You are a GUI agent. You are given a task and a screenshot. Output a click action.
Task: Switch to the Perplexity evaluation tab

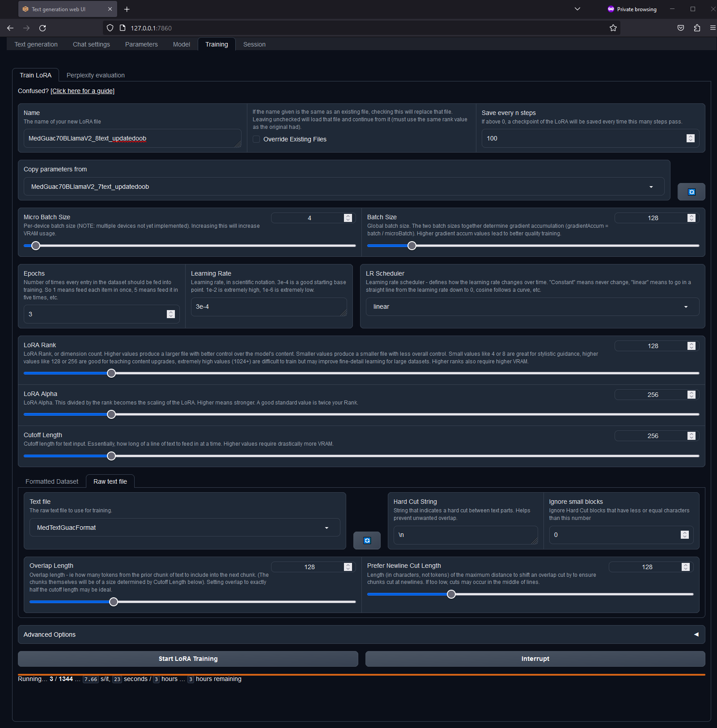[x=95, y=75]
